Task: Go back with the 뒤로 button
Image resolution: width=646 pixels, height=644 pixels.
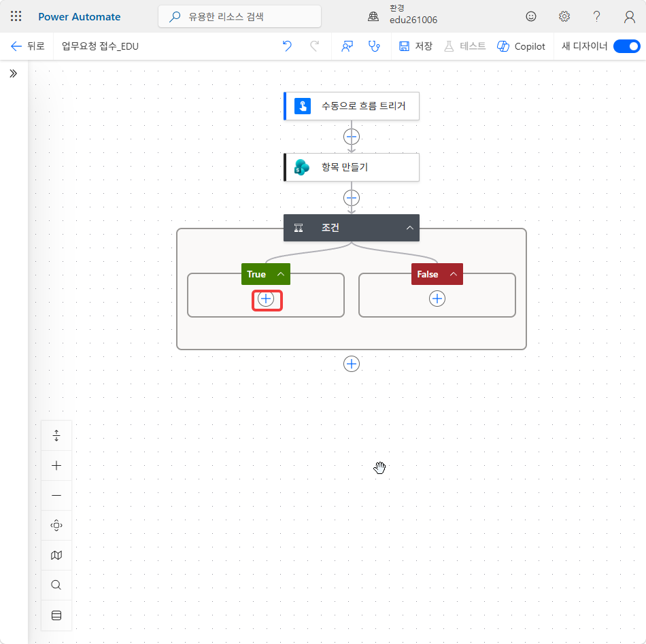Action: coord(28,46)
